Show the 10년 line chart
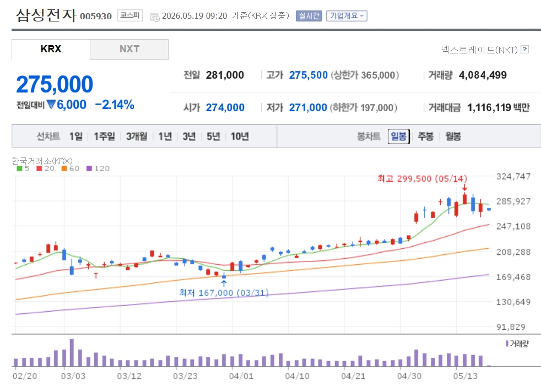Image resolution: width=541 pixels, height=392 pixels. tap(240, 136)
